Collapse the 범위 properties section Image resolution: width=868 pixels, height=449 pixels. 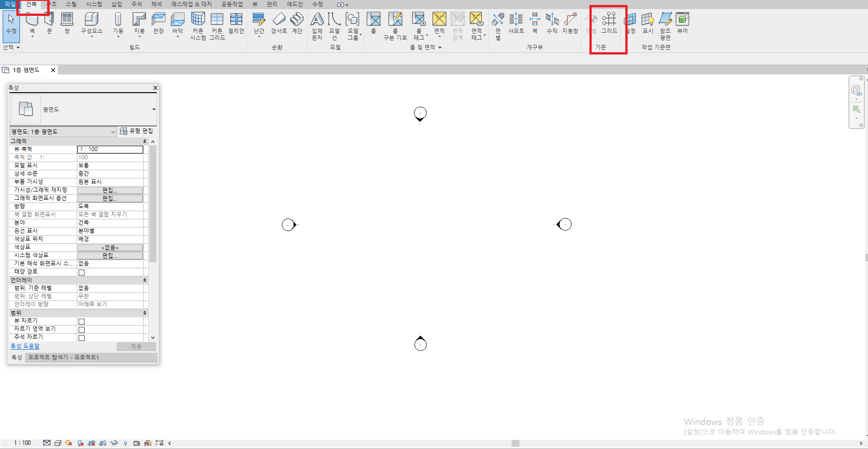click(145, 313)
